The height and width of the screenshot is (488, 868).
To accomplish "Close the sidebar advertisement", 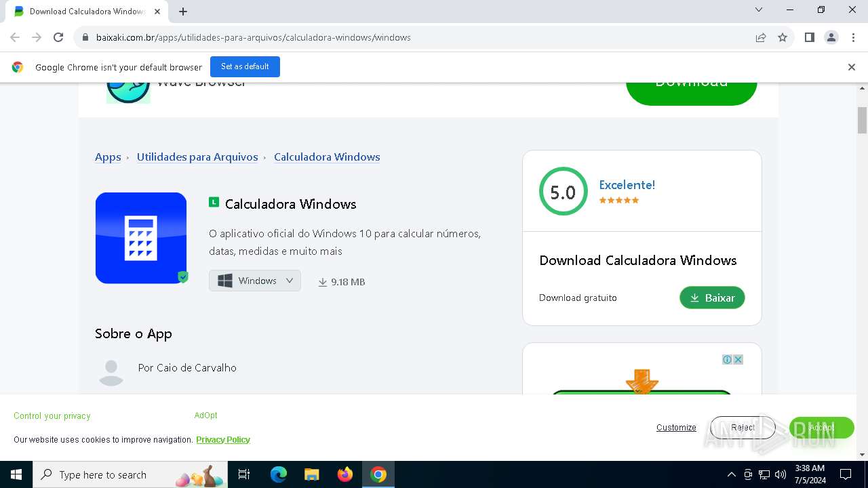I will (738, 360).
